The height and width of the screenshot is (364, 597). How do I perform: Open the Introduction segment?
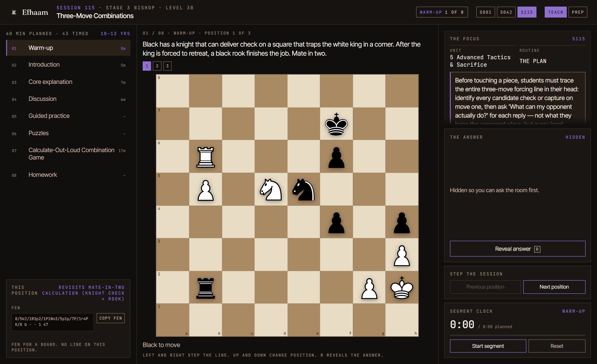pyautogui.click(x=68, y=65)
